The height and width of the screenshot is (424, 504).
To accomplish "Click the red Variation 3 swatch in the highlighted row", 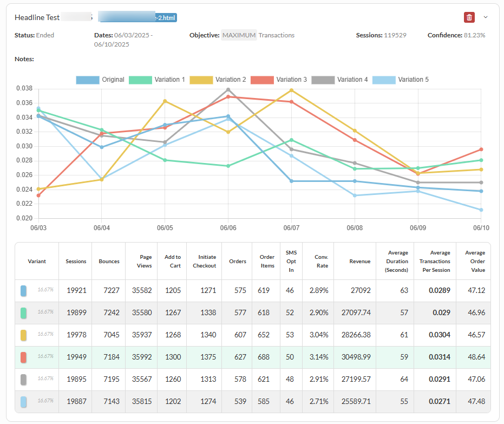I will point(23,357).
